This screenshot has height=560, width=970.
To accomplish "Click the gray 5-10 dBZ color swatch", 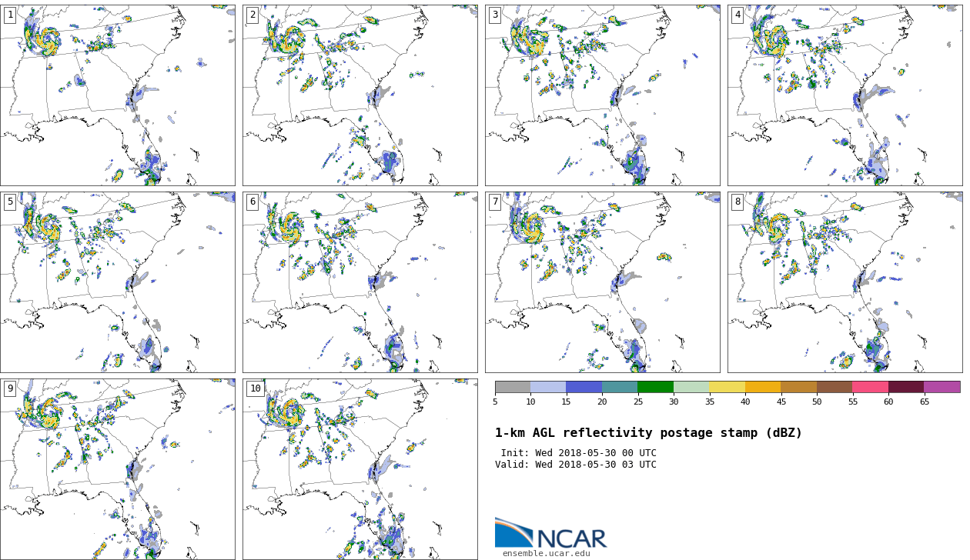I will pyautogui.click(x=513, y=387).
